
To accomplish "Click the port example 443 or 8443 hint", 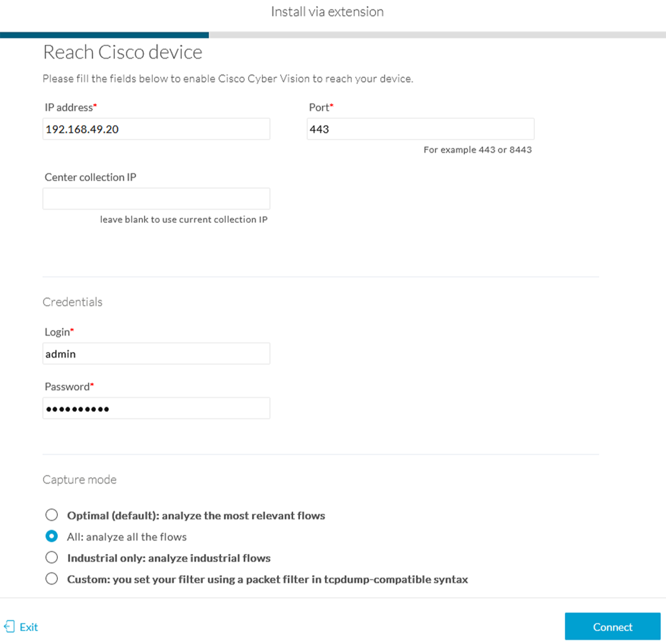I will pos(478,149).
